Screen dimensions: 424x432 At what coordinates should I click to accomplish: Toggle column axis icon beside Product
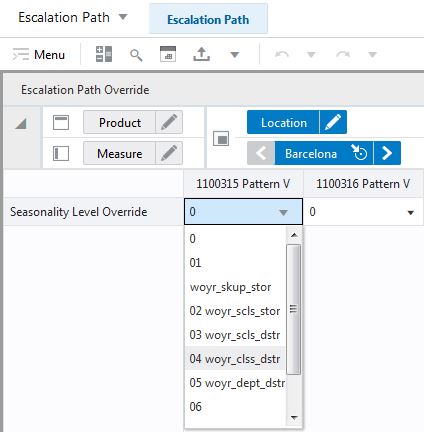[x=61, y=122]
